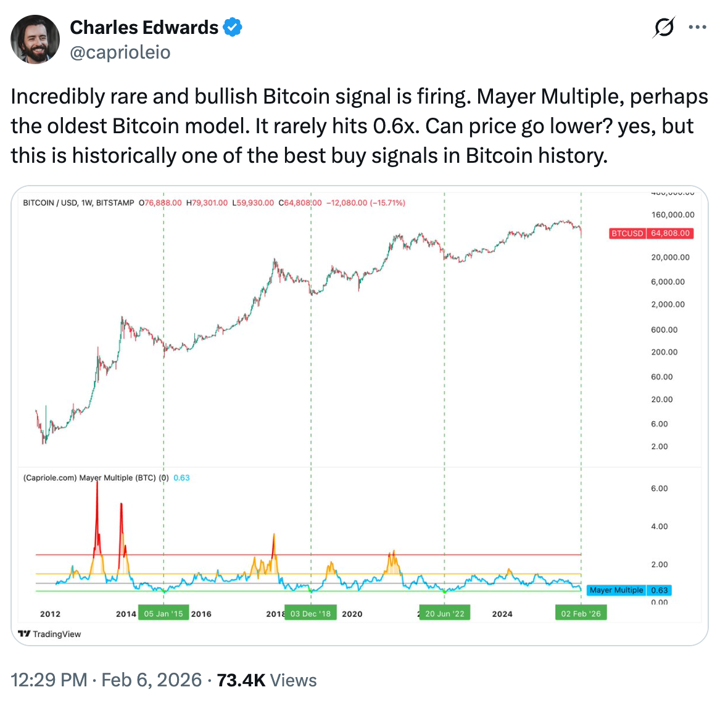Click the green '02 Feb '26' date flag
Screen dimensions: 728x703
pyautogui.click(x=581, y=613)
